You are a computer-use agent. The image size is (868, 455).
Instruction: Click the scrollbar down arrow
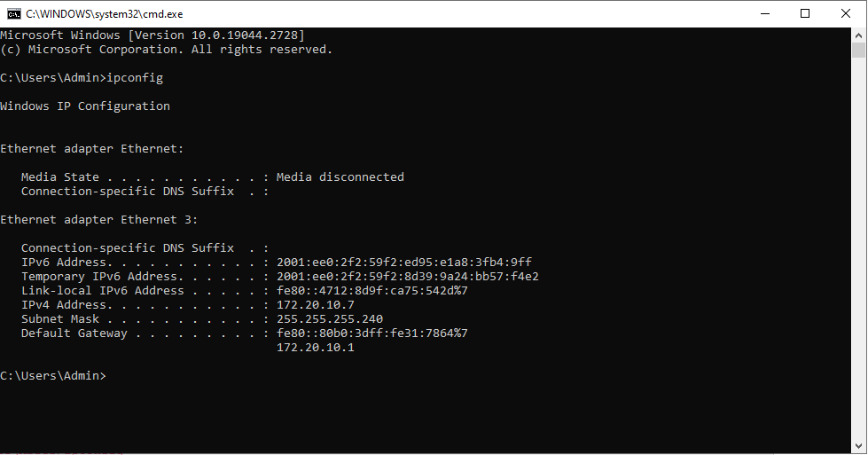(858, 446)
